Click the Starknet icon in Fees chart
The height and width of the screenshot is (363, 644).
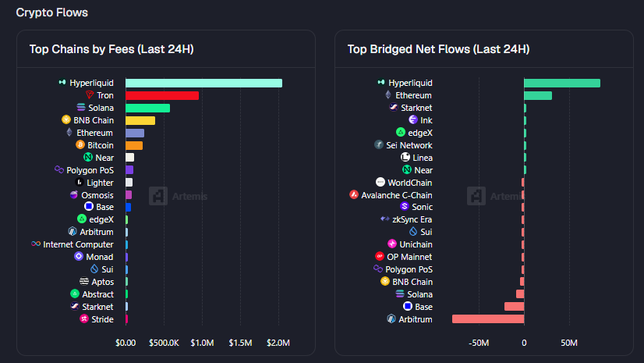(75, 306)
